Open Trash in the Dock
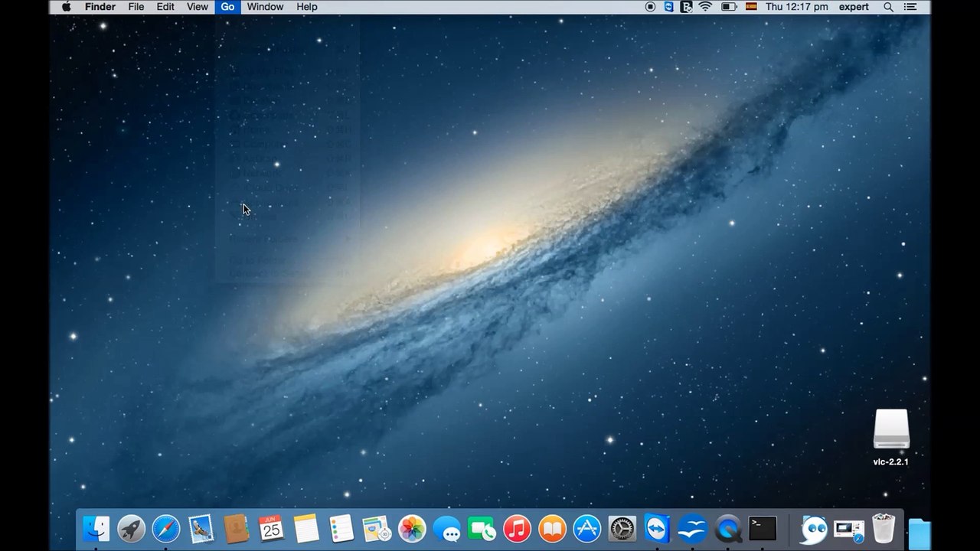 [x=884, y=529]
